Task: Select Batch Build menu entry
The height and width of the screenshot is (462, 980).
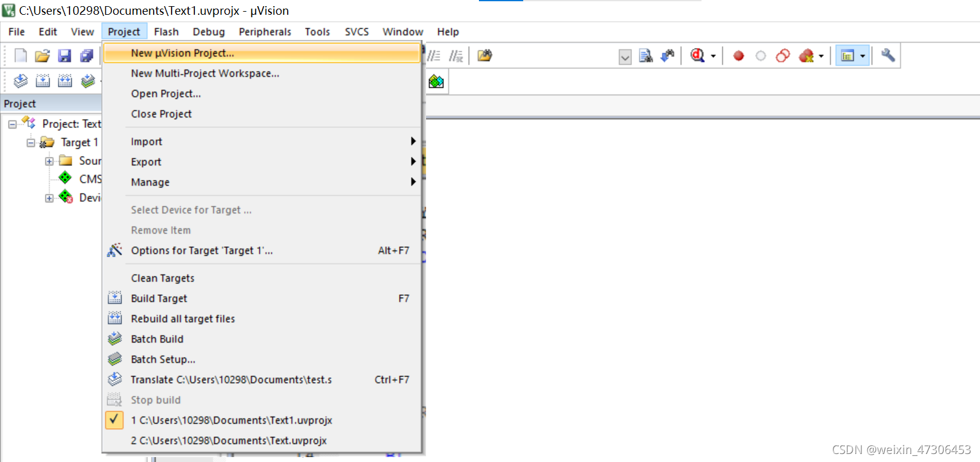Action: pos(262,339)
